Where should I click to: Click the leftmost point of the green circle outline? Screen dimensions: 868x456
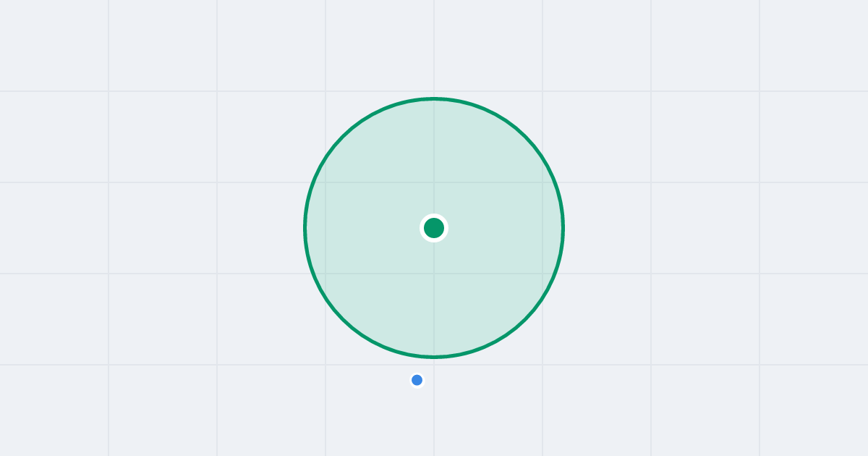305,228
